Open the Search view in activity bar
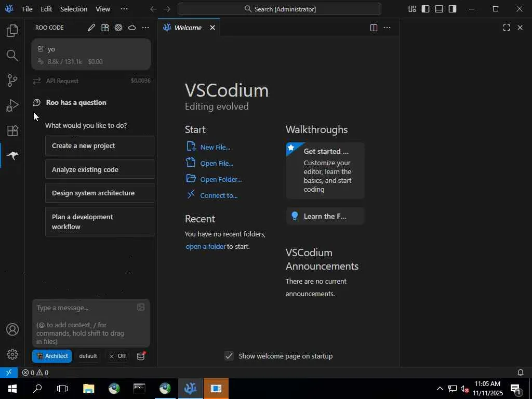This screenshot has height=399, width=532. coord(12,56)
